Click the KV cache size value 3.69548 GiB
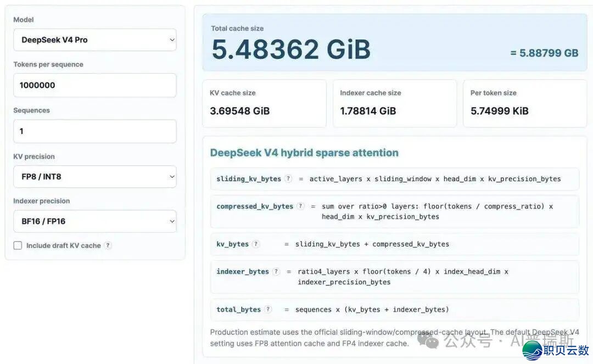Viewport: 593px width, 364px height. (240, 111)
